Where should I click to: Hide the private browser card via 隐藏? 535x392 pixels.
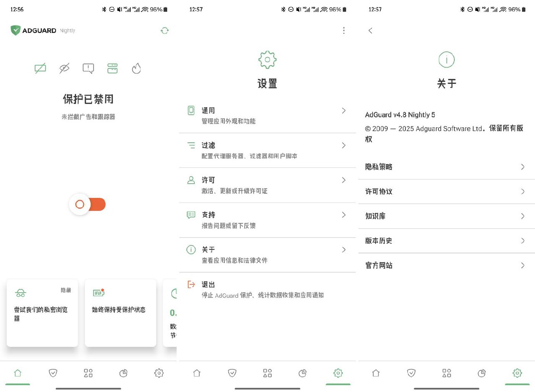(66, 290)
